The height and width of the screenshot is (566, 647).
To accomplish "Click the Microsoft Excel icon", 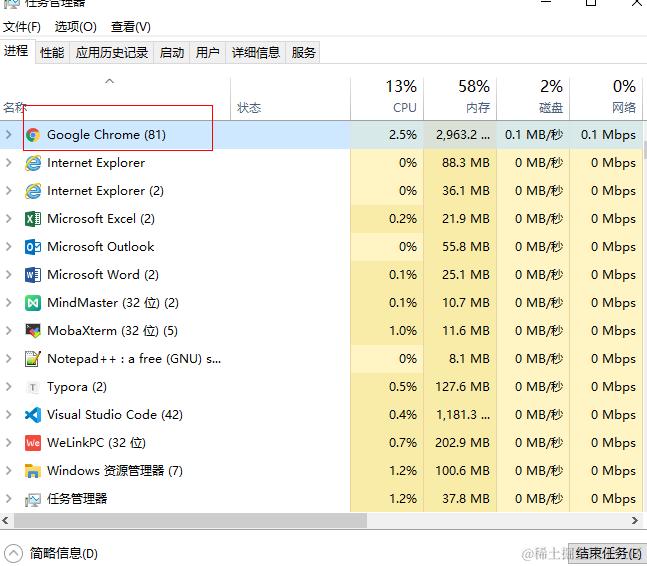I will coord(33,219).
